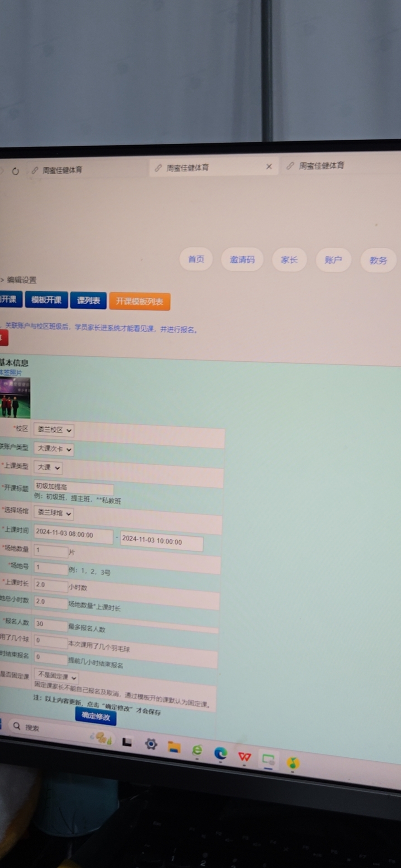
Task: Open the Settings gear in the taskbar
Action: coord(151,744)
